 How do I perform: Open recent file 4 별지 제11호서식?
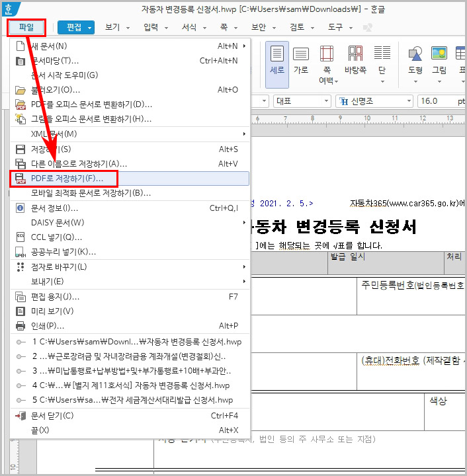(x=130, y=385)
